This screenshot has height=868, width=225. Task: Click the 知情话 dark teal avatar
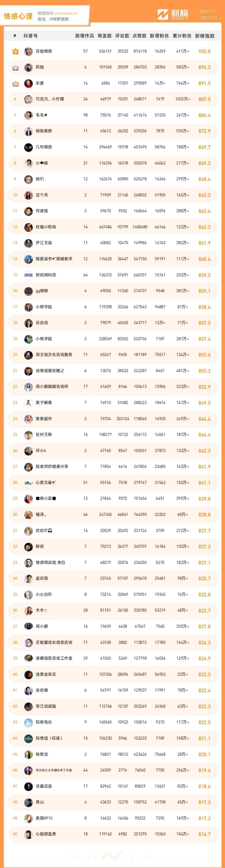point(29,738)
